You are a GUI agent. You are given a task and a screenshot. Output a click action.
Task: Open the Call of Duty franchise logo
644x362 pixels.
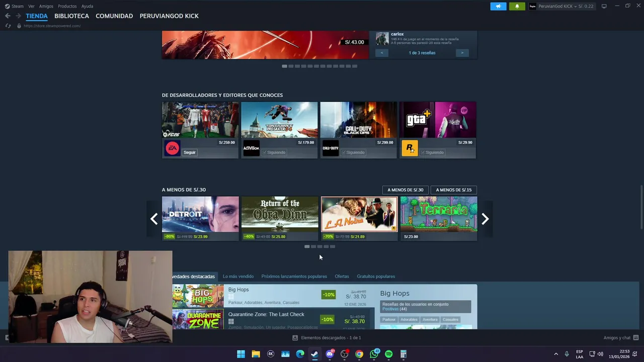tap(331, 148)
